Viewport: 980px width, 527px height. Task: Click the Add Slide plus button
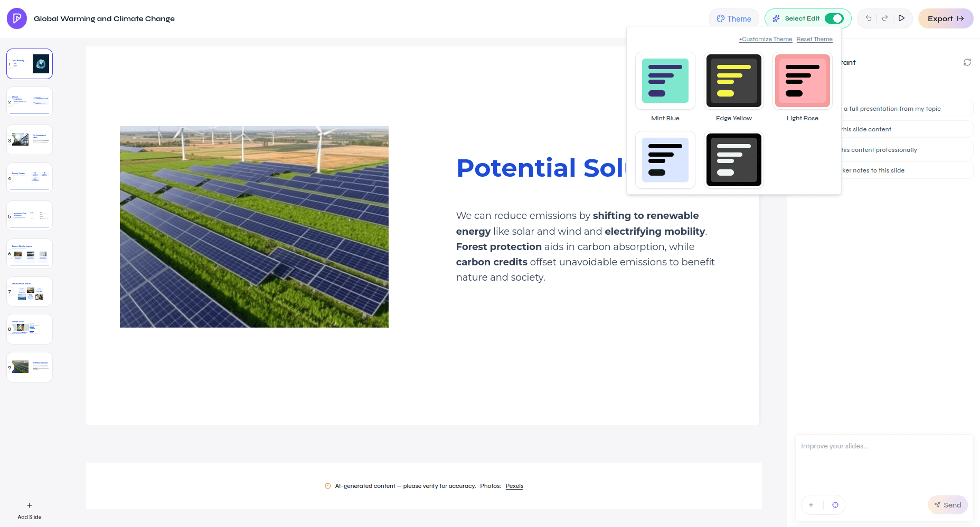pos(30,511)
